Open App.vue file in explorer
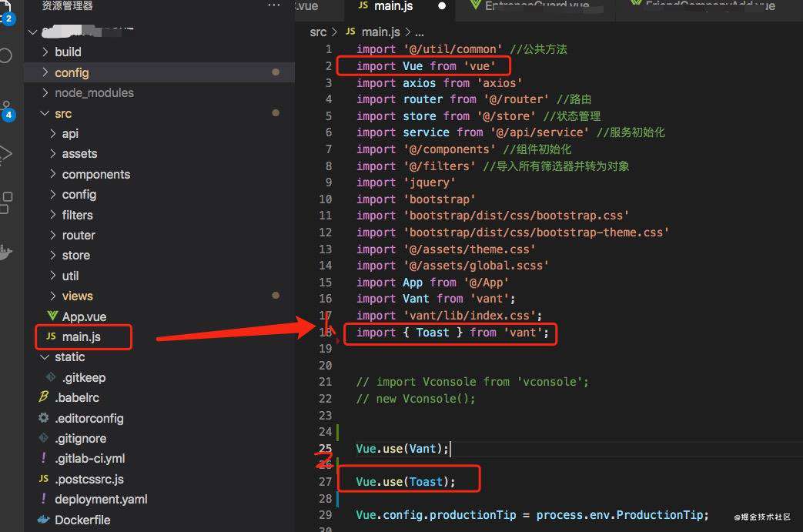The image size is (803, 532). tap(84, 316)
